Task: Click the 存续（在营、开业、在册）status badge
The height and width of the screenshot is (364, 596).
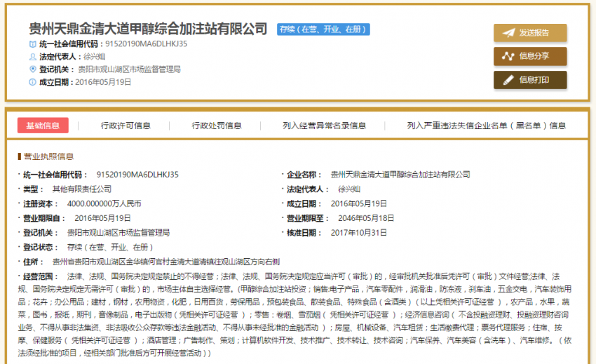Action: pos(323,29)
